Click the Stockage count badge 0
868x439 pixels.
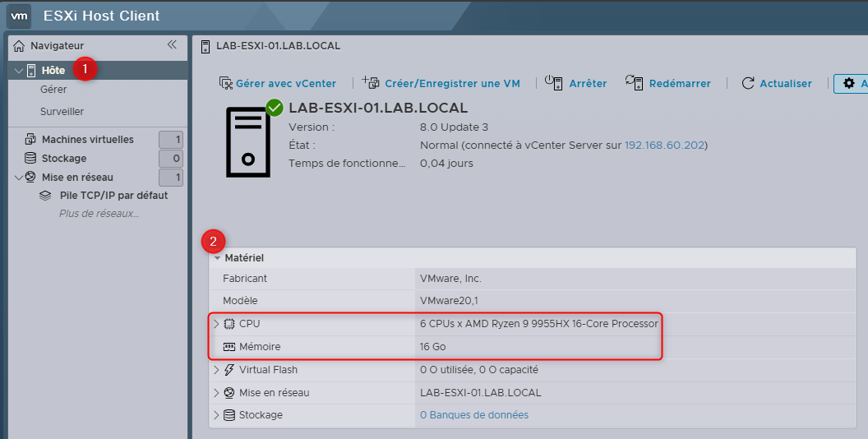click(x=171, y=159)
